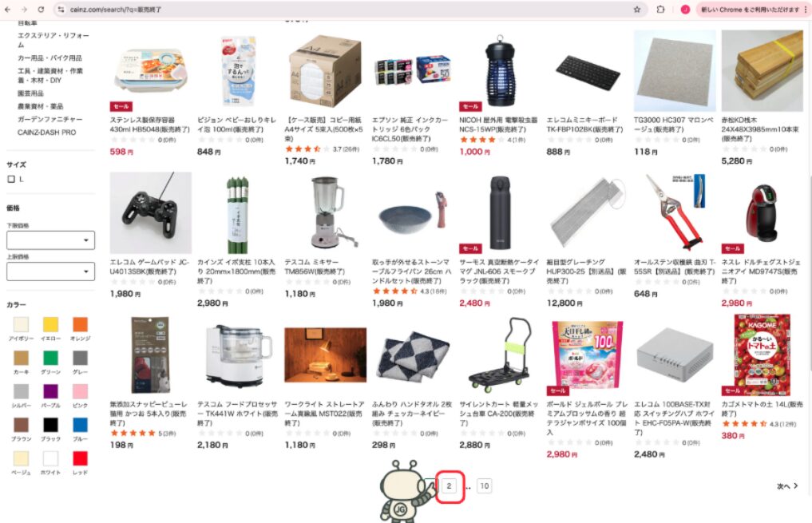Viewport: 812px width, 523px height.
Task: Open the Chrome profile avatar
Action: [x=685, y=10]
